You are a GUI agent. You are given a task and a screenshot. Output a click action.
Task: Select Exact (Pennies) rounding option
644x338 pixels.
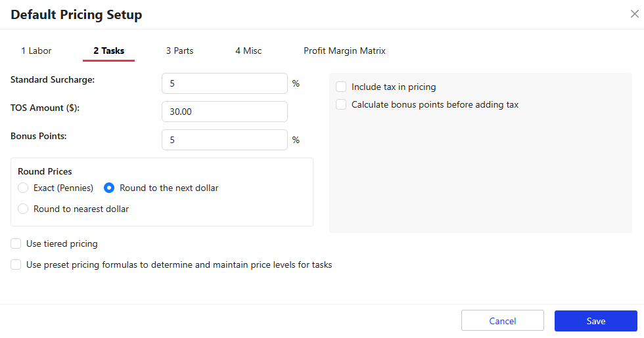click(x=23, y=188)
